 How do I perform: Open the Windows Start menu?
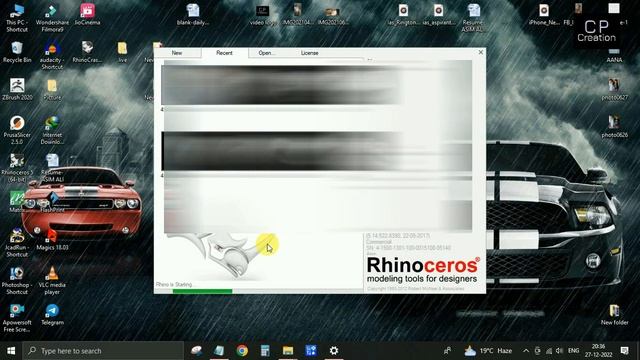pos(11,351)
